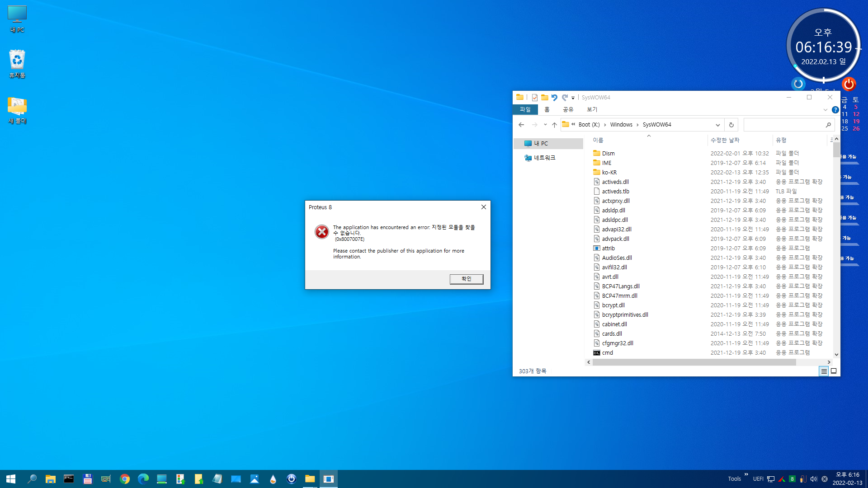868x488 pixels.
Task: Click the up-one-level arrow in Explorer
Action: [x=554, y=125]
